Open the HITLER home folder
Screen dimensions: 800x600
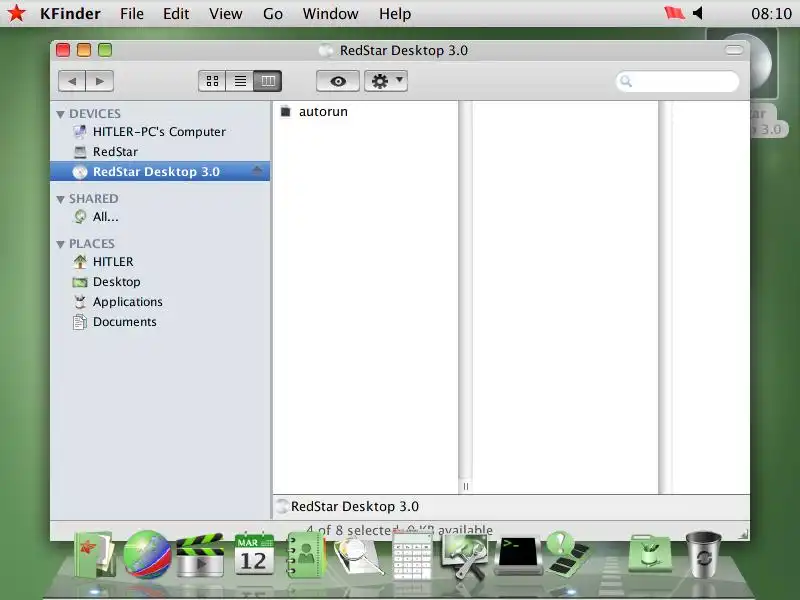160,262
